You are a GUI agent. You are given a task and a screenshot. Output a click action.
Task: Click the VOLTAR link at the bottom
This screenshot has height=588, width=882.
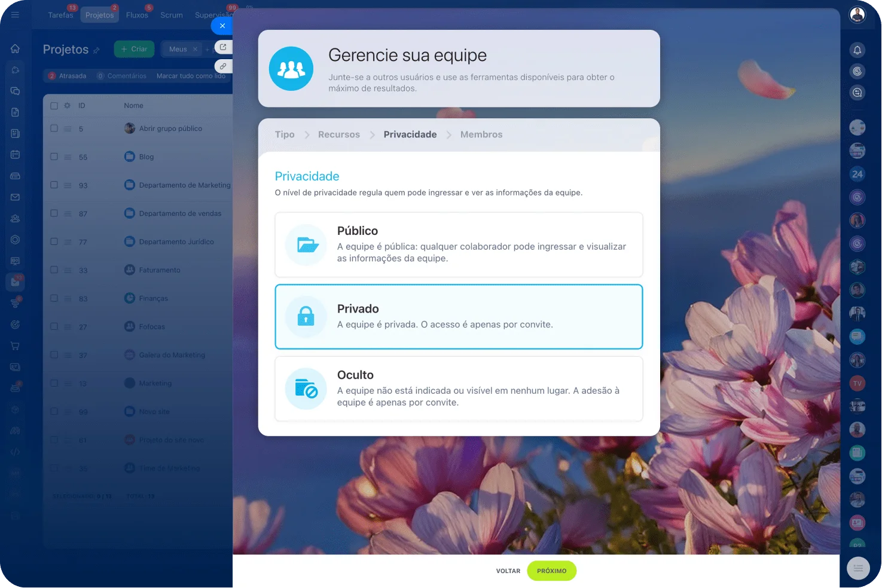[x=508, y=571]
